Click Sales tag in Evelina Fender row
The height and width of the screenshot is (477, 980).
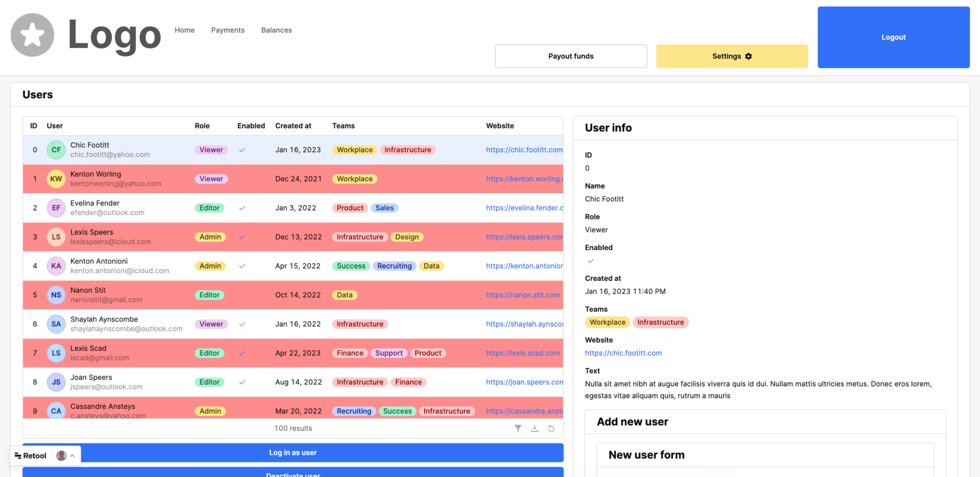384,208
